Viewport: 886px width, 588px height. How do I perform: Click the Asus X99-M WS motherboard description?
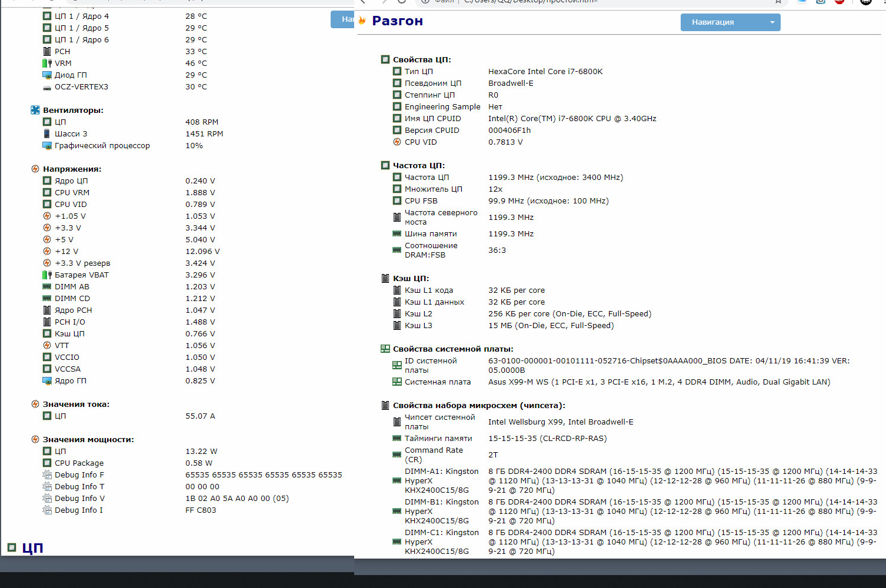(x=659, y=382)
